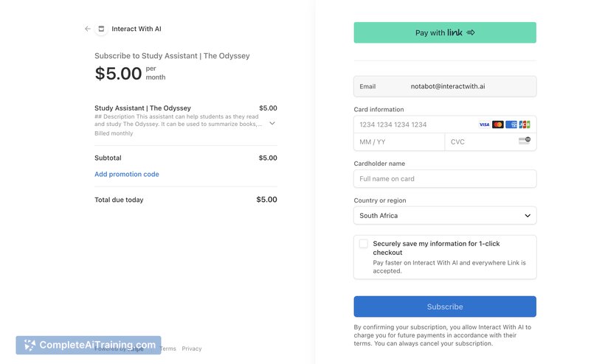Click the American Express icon
This screenshot has width=605, height=364.
[511, 125]
